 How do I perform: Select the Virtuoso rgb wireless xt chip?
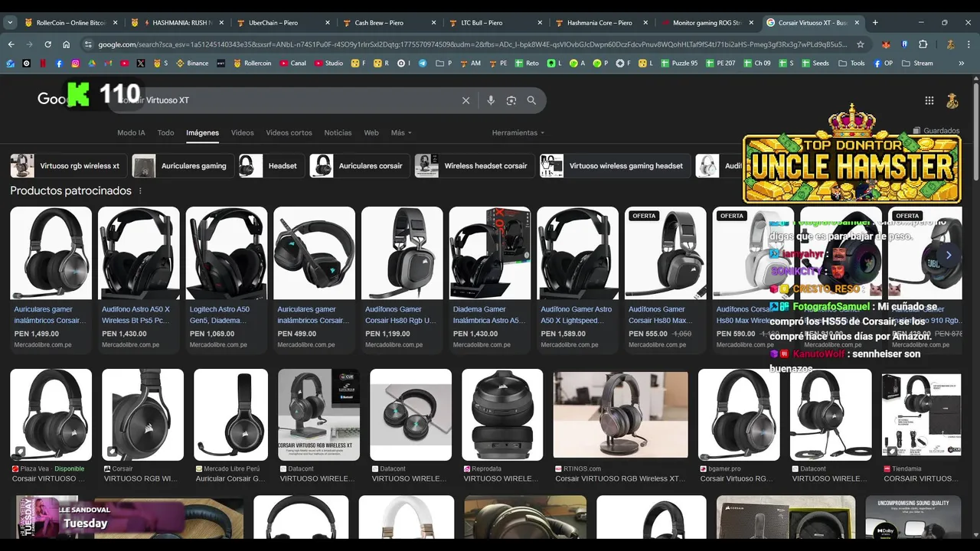click(67, 165)
